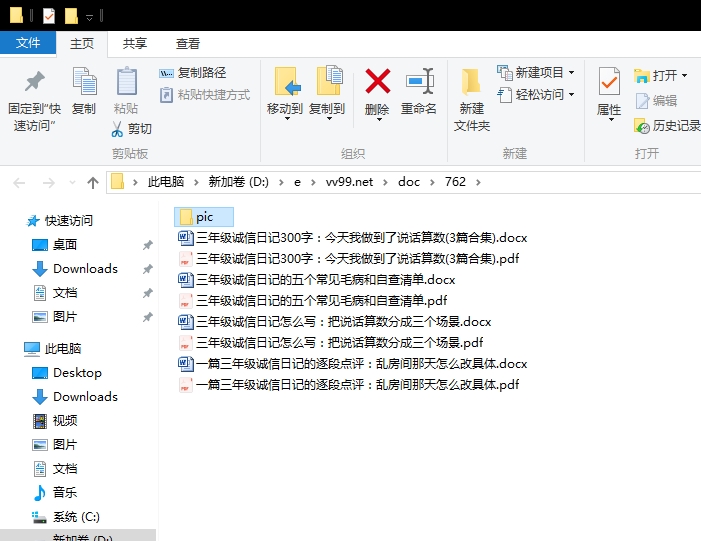Click Copy path (复制路径)
Screen dimensions: 701x541
coord(193,73)
